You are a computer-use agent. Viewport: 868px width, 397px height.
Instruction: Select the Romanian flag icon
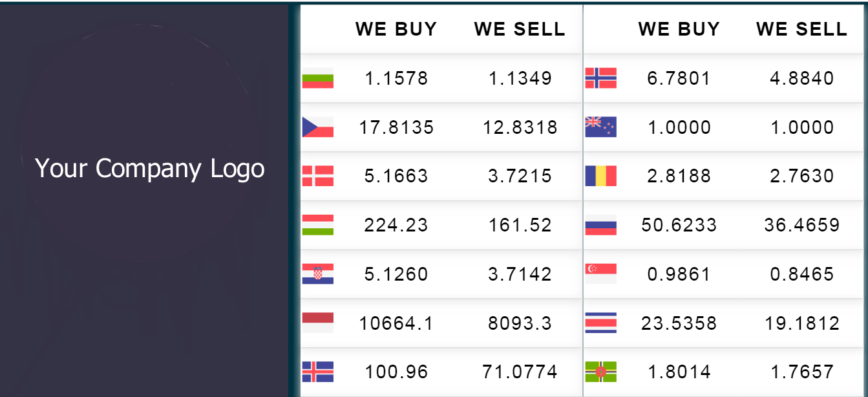(x=601, y=176)
